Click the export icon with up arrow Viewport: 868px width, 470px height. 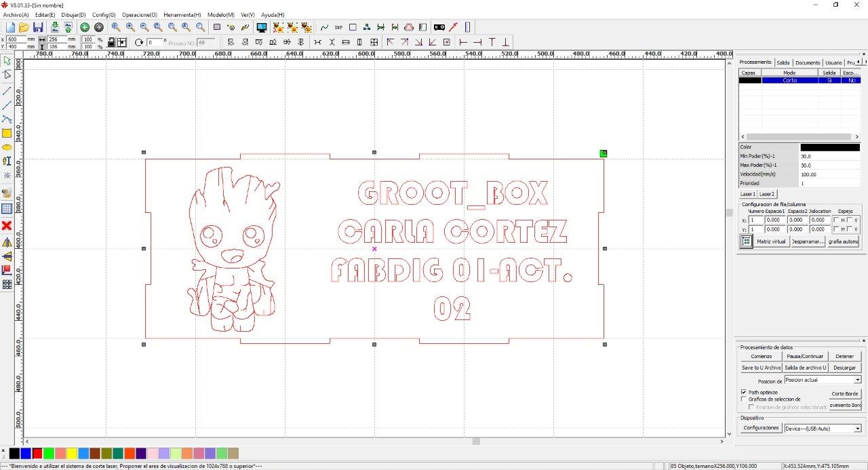tap(68, 27)
